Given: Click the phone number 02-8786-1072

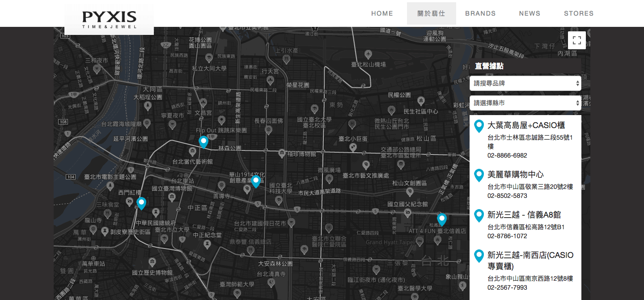Looking at the screenshot, I should point(507,236).
